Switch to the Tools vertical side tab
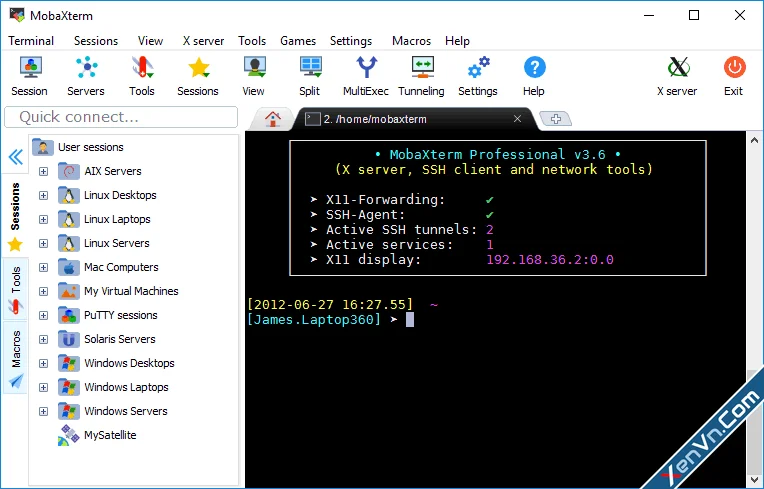Image resolution: width=764 pixels, height=489 pixels. click(16, 289)
